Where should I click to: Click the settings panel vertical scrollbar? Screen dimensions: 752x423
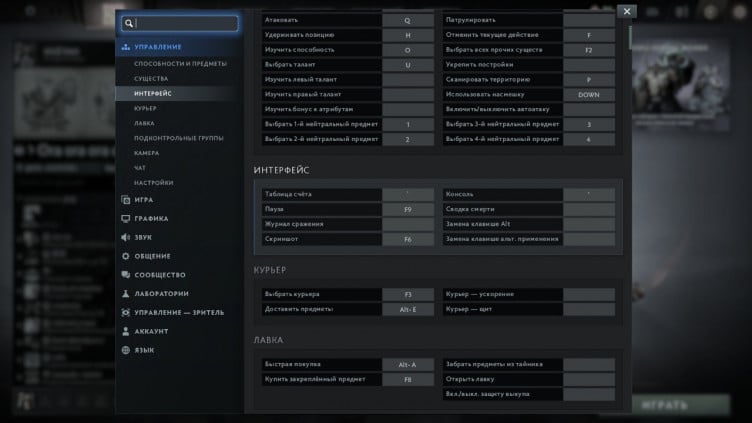click(630, 38)
